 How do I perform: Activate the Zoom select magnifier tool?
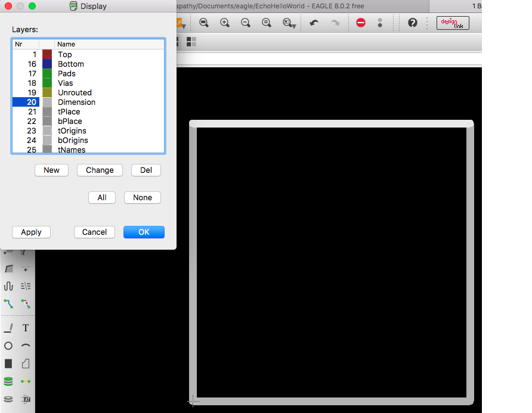pyautogui.click(x=287, y=23)
